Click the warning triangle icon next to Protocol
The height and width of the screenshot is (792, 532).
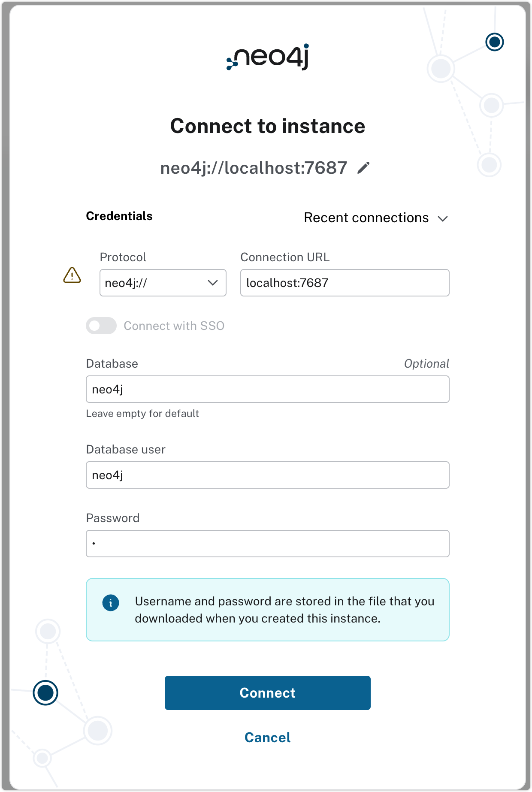click(72, 275)
